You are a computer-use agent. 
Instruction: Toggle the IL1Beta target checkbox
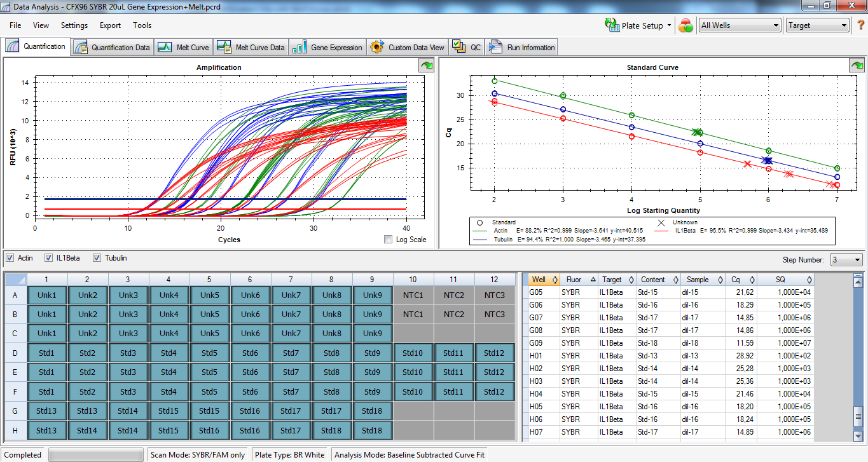49,258
